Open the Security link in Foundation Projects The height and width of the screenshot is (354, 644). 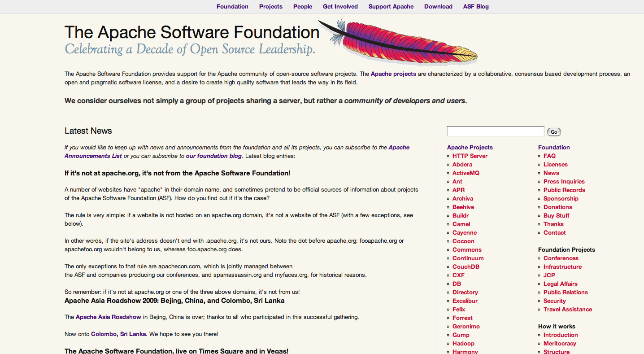[x=555, y=301]
